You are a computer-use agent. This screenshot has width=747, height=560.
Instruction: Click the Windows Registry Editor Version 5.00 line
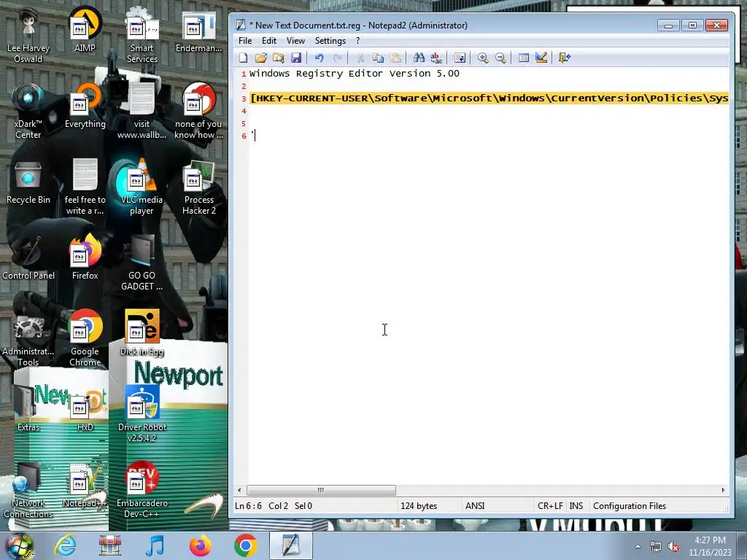pyautogui.click(x=355, y=74)
